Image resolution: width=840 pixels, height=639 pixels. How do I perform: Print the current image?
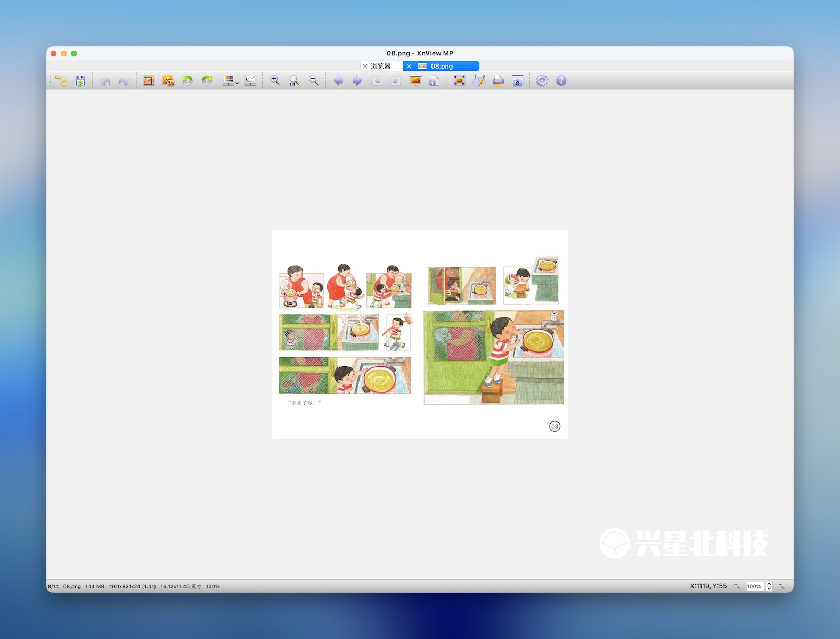point(498,81)
